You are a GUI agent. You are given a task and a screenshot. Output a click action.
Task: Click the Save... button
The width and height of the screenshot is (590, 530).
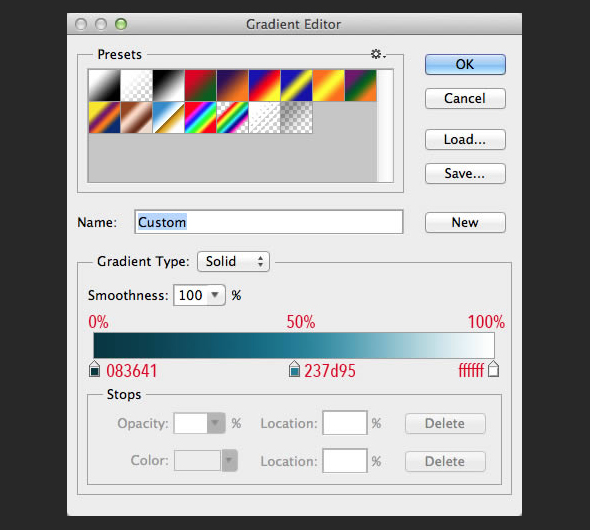coord(465,173)
